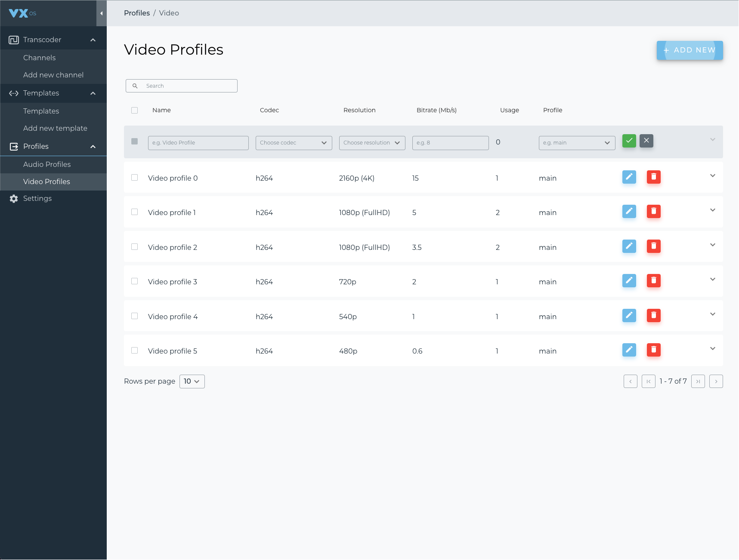The width and height of the screenshot is (739, 560).
Task: Go to next page of profiles
Action: 716,382
